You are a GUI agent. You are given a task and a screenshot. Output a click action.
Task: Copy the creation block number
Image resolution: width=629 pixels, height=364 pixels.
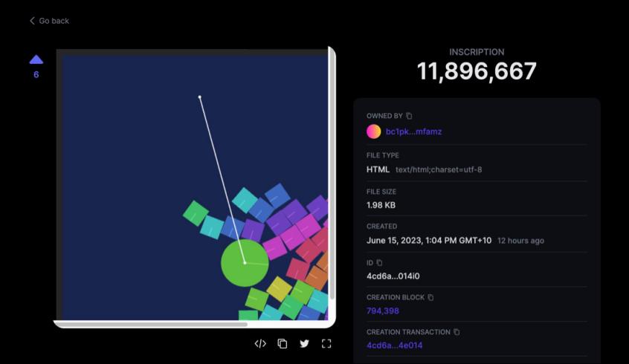(430, 297)
